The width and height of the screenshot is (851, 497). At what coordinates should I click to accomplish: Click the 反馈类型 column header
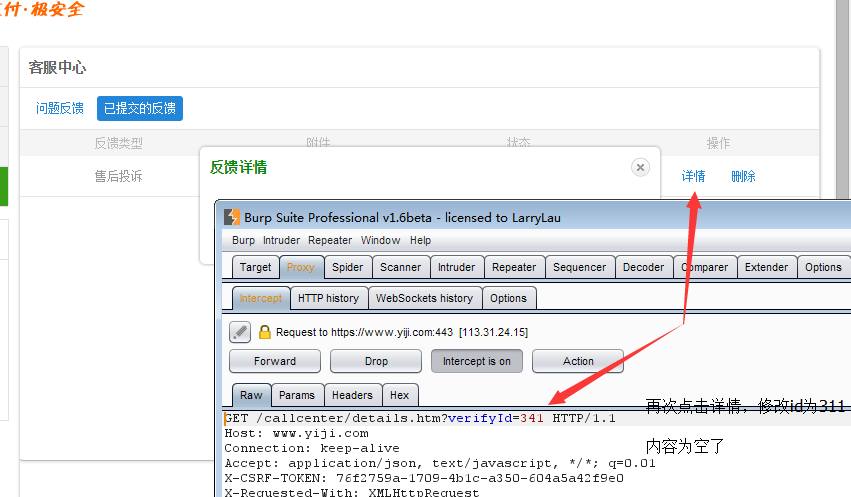[x=118, y=143]
